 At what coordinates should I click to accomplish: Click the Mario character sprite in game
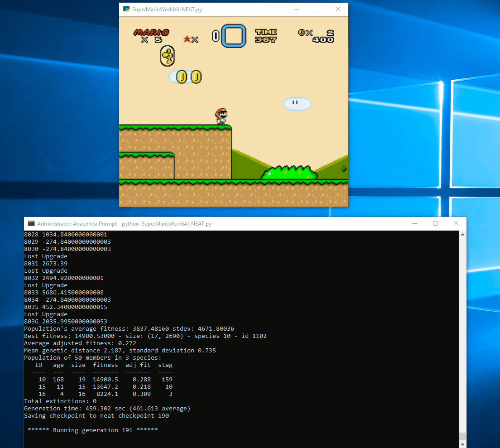(x=221, y=116)
